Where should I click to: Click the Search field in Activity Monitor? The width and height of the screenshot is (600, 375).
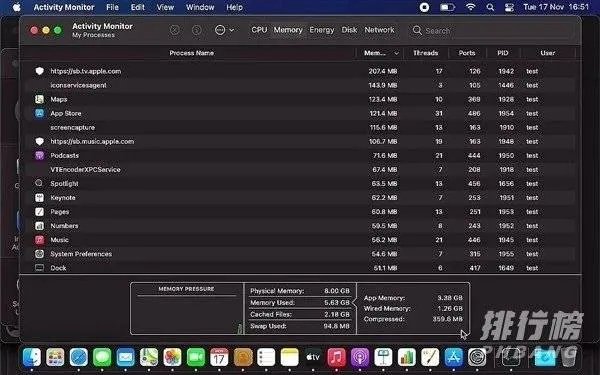[x=491, y=31]
